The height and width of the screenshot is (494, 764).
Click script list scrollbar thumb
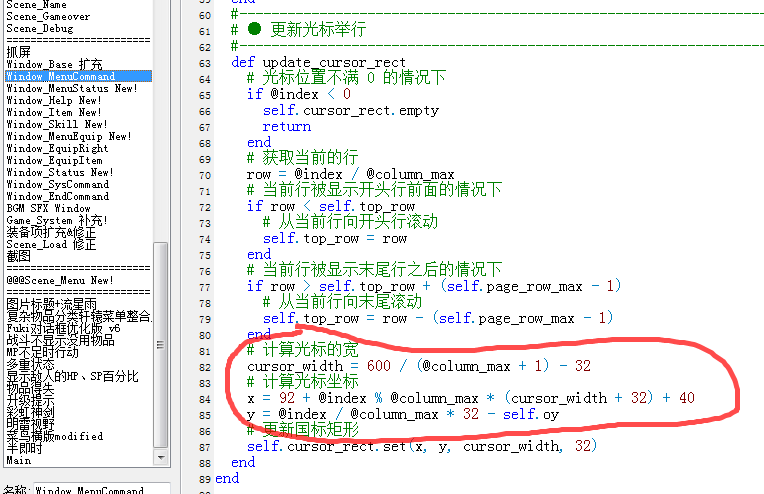tap(160, 345)
